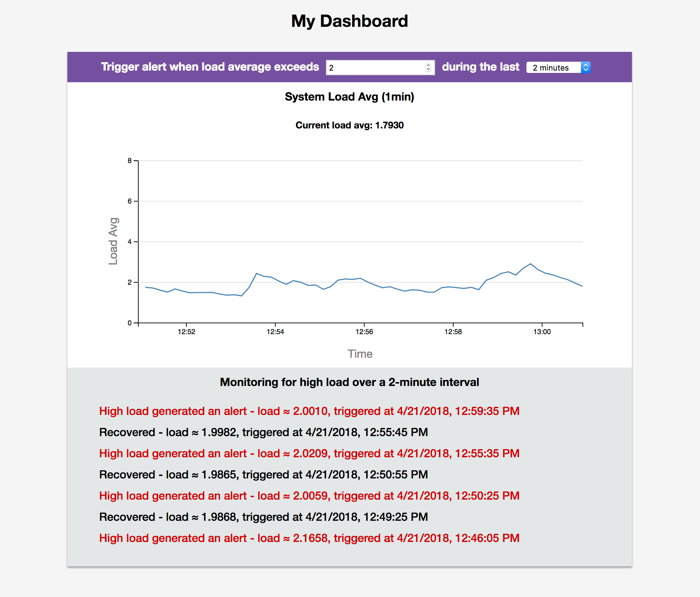
Task: Click the 'Time' horizontal axis label
Action: click(360, 354)
